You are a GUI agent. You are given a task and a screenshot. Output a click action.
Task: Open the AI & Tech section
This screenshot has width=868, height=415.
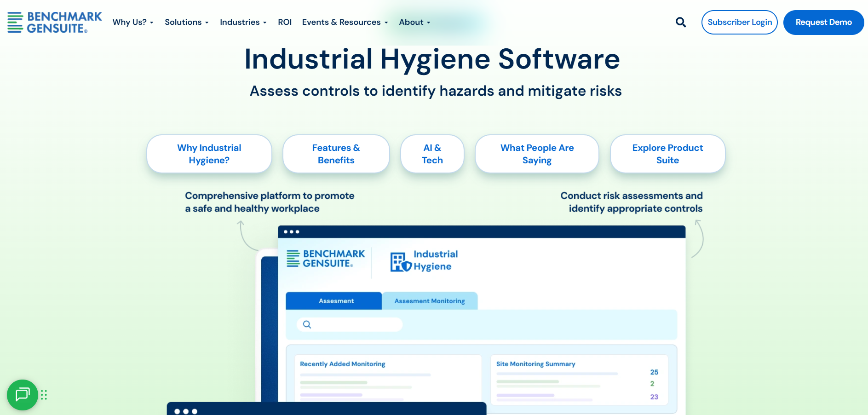tap(432, 154)
